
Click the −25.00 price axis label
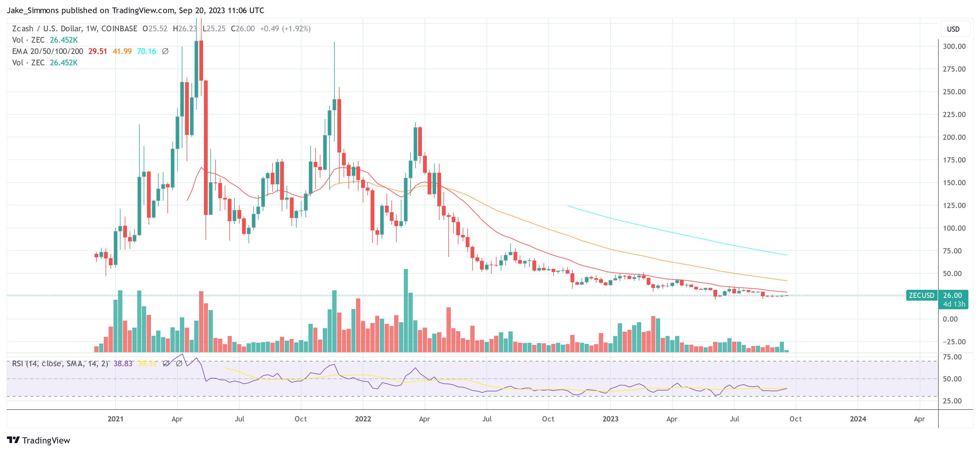click(x=954, y=342)
